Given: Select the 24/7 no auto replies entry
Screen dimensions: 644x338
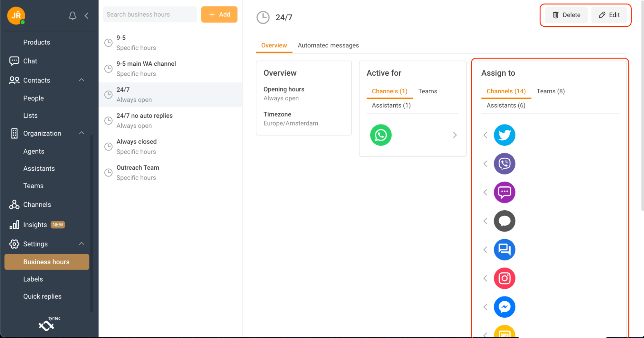Looking at the screenshot, I should [x=170, y=121].
